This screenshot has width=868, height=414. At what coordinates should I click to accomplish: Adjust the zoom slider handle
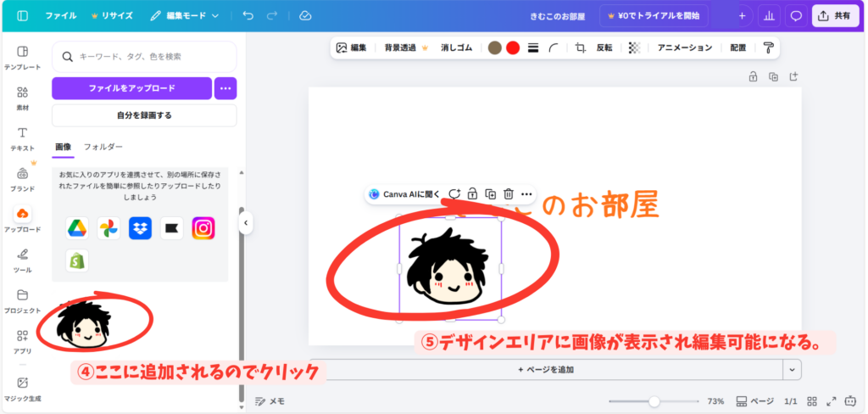click(x=654, y=400)
